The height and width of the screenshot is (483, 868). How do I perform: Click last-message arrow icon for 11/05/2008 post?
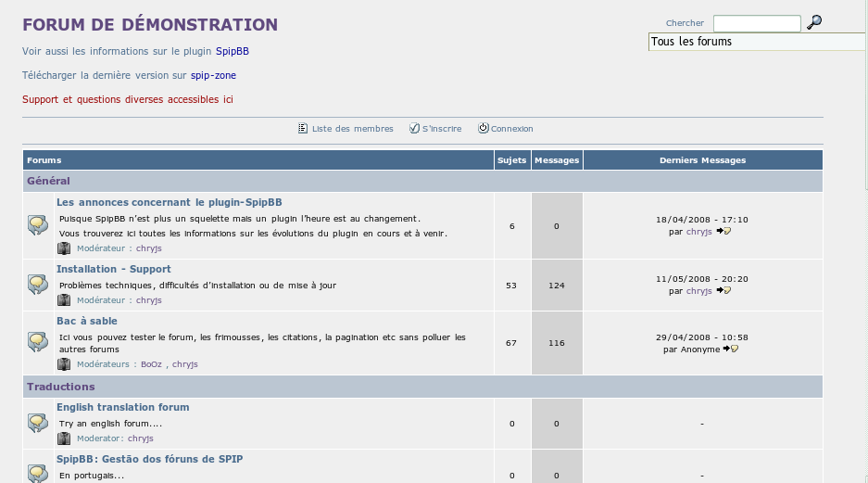[x=723, y=290]
